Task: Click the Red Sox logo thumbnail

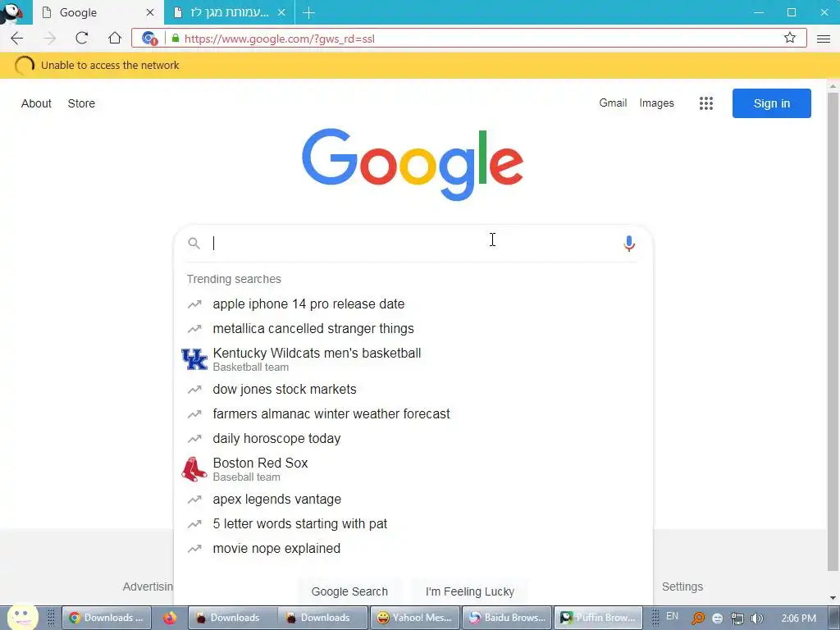Action: pos(194,468)
